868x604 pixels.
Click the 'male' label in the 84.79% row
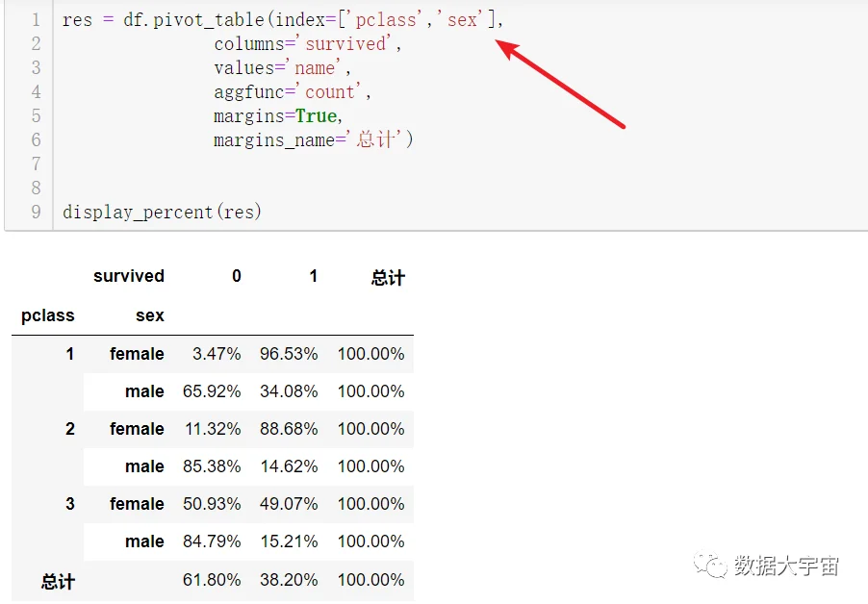click(x=144, y=541)
